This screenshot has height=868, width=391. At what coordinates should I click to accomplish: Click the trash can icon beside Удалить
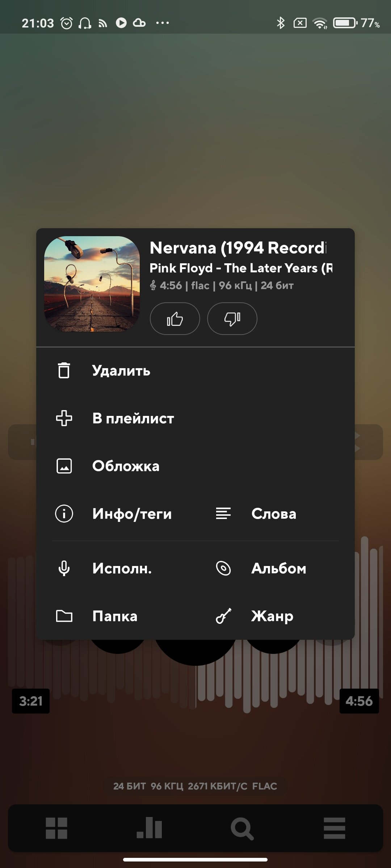tap(64, 370)
